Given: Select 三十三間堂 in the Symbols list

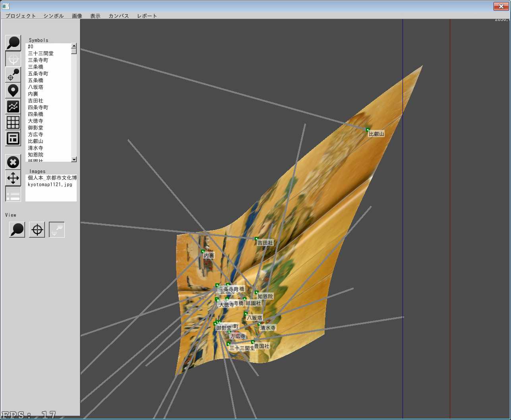Looking at the screenshot, I should (x=48, y=53).
